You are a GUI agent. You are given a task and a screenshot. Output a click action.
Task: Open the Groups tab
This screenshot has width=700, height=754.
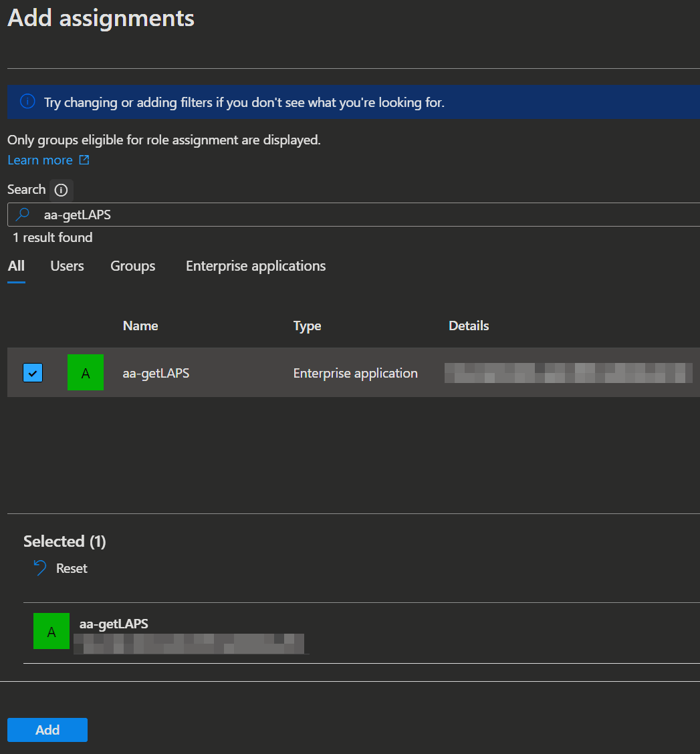[x=132, y=266]
